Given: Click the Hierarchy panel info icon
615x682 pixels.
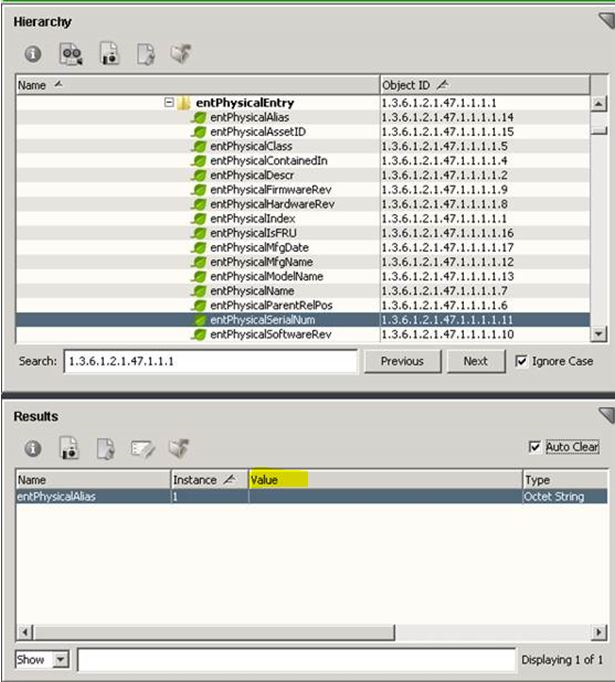Looking at the screenshot, I should click(33, 54).
